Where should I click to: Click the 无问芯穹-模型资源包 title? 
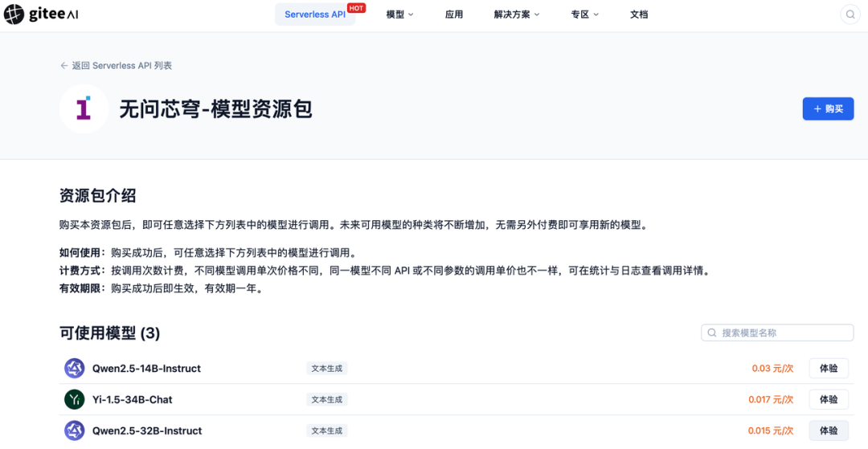(x=216, y=109)
